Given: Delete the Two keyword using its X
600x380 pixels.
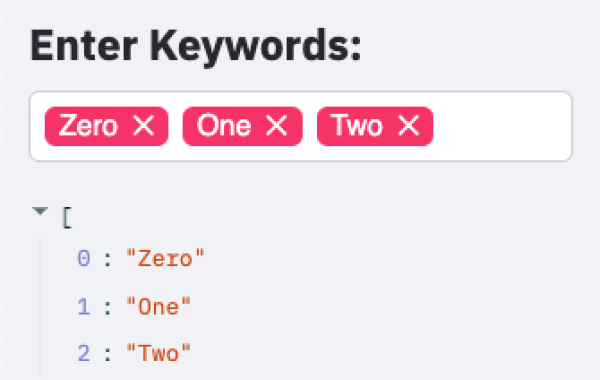Looking at the screenshot, I should click(x=408, y=126).
